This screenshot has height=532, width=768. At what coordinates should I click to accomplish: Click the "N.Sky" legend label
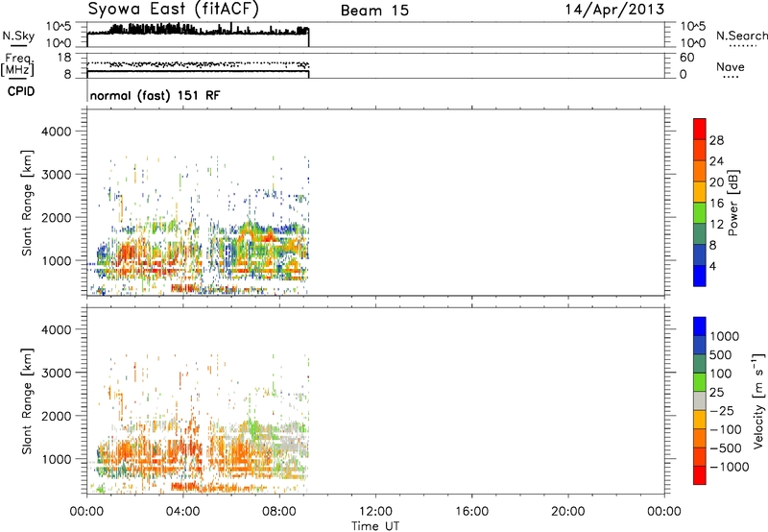[18, 36]
